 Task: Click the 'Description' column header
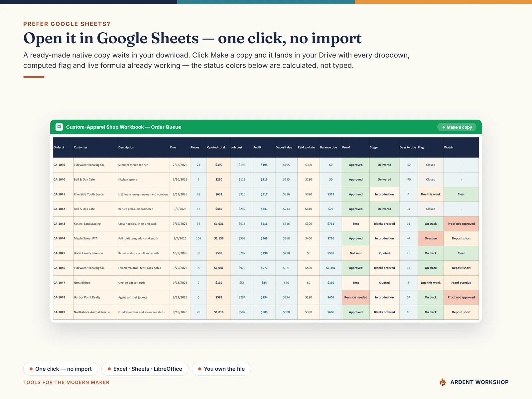[x=144, y=147]
